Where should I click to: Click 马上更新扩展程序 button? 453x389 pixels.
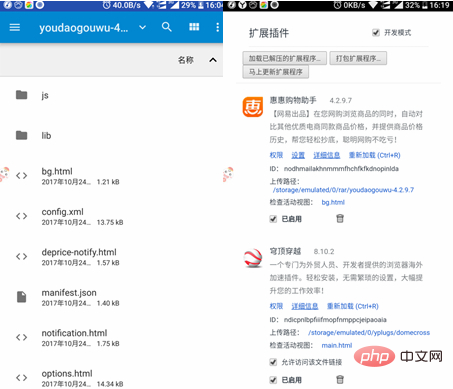pyautogui.click(x=276, y=72)
